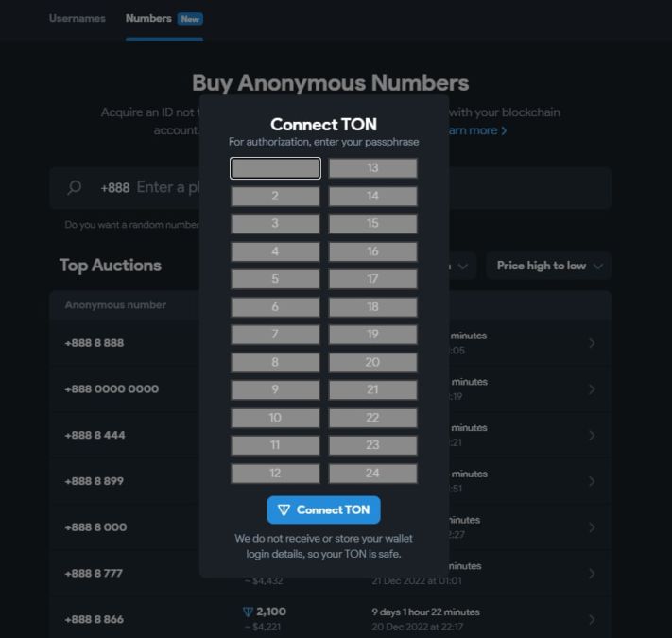Focus passphrase word field 5
This screenshot has width=672, height=638.
[x=275, y=279]
